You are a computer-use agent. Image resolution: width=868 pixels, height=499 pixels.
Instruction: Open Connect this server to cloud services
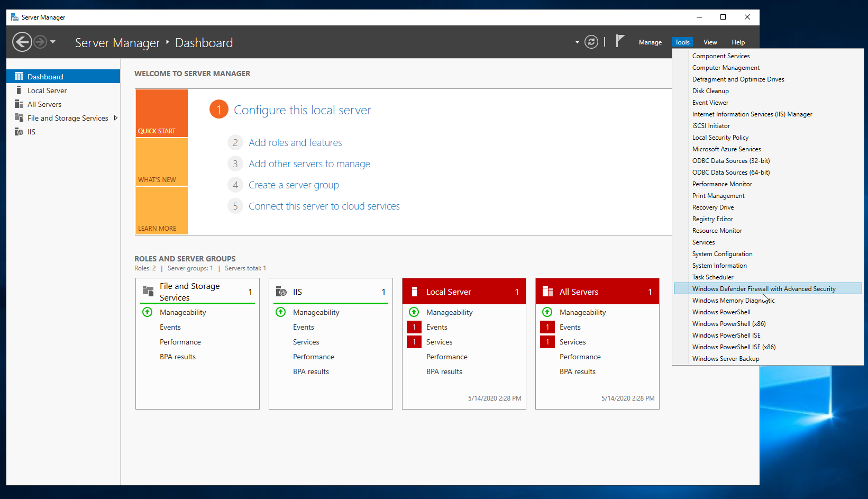click(x=324, y=206)
